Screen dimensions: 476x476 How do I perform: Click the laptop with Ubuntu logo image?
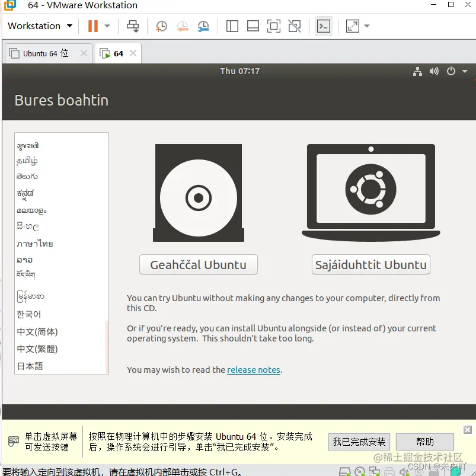click(x=370, y=193)
